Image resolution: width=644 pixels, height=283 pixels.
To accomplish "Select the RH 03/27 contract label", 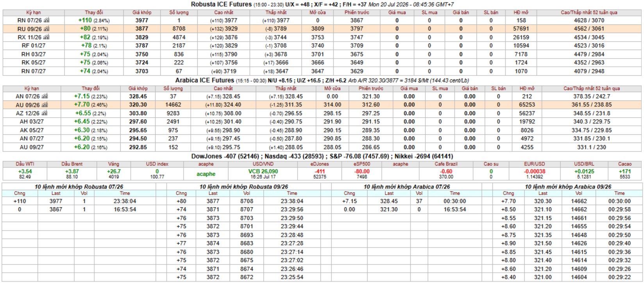I will point(34,54).
